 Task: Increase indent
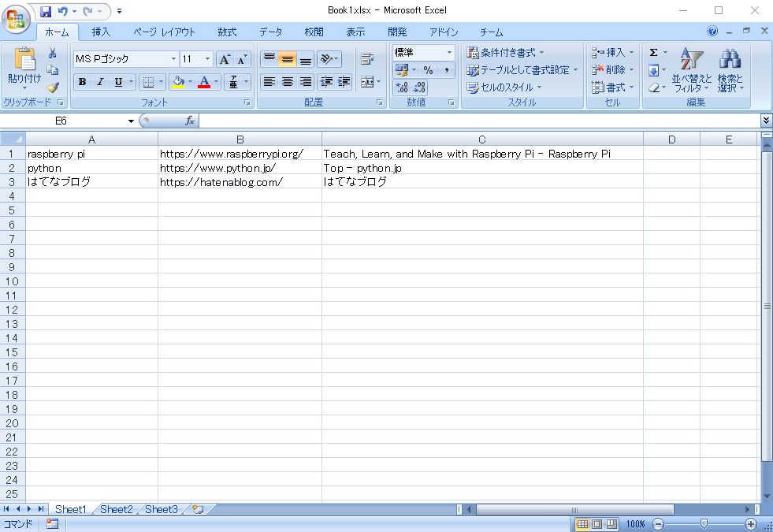click(344, 82)
